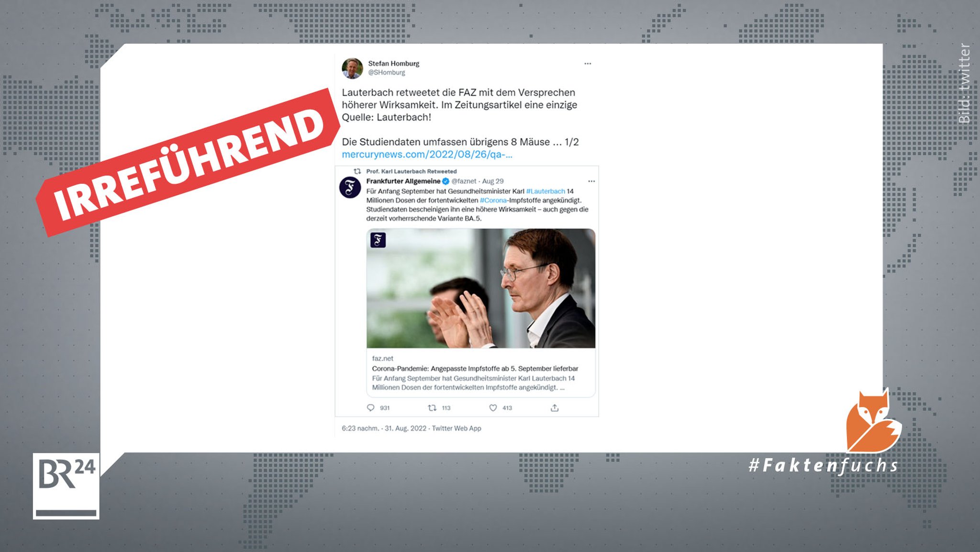Click the faz.net domain label in the card
This screenshot has width=980, height=552.
coord(383,359)
